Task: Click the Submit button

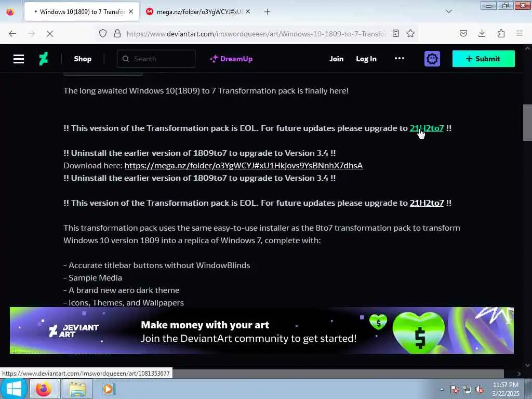Action: pyautogui.click(x=484, y=59)
